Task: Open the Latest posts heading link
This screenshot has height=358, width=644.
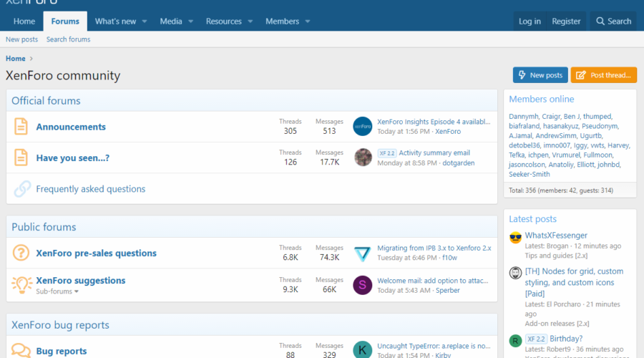Action: point(532,219)
